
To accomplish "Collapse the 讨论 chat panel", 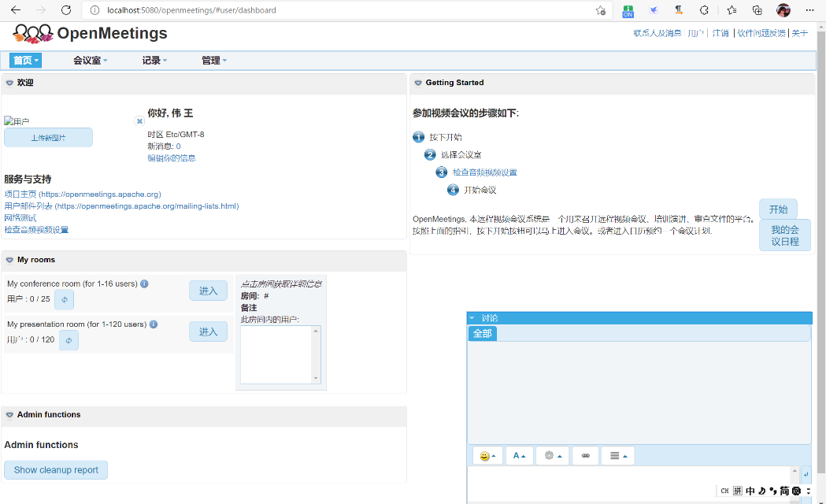I will 472,318.
